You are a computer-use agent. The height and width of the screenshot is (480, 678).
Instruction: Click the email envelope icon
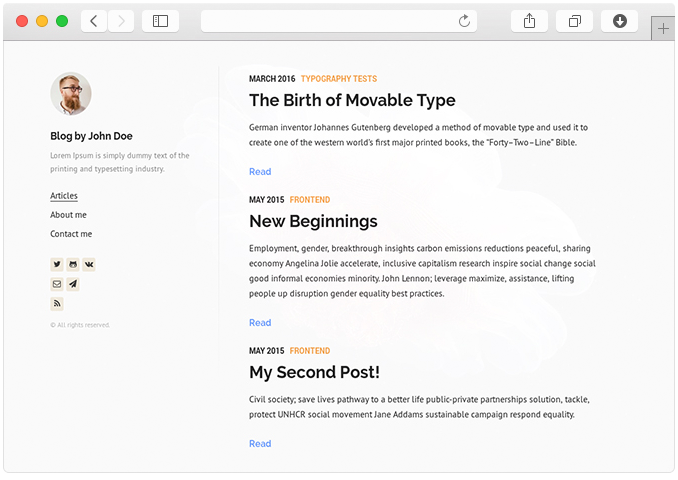[57, 284]
